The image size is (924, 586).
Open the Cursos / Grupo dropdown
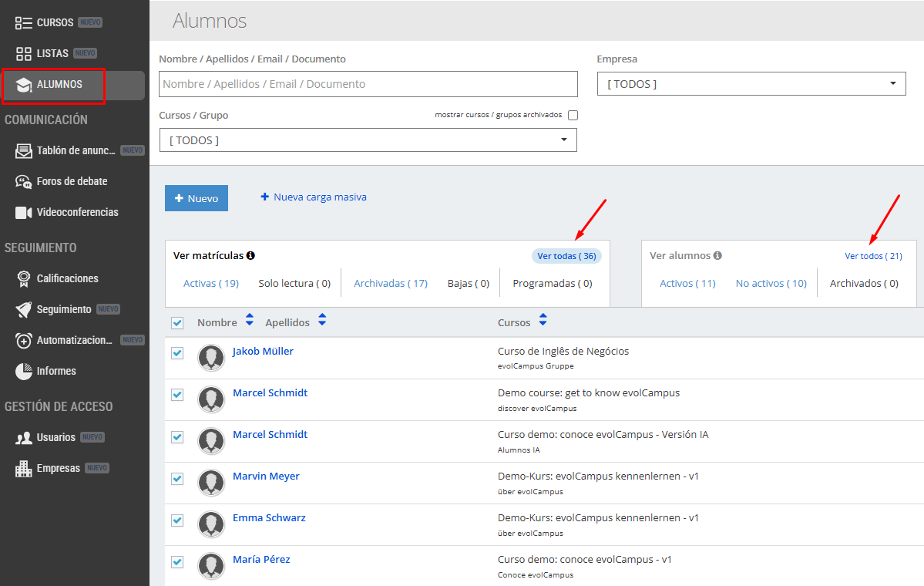[368, 140]
